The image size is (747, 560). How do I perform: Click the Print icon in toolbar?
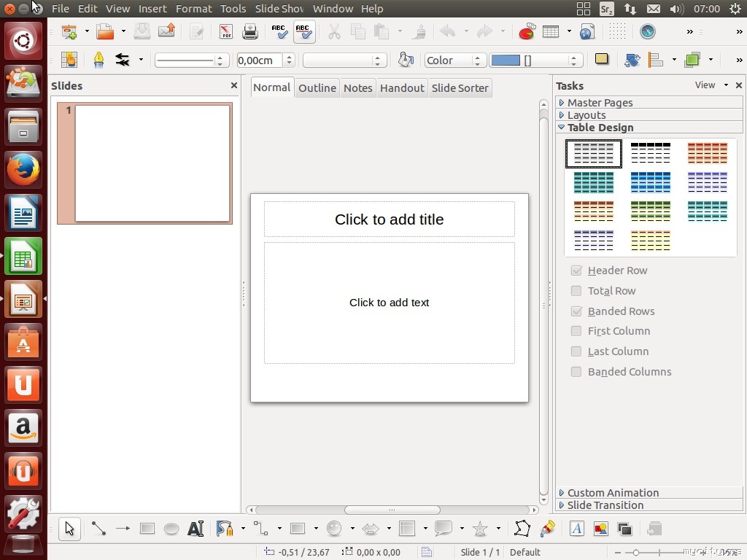click(250, 31)
